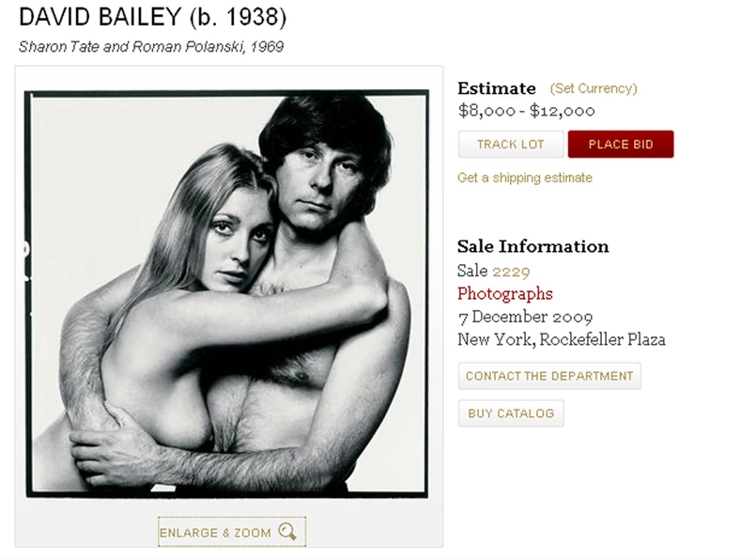Image resolution: width=756 pixels, height=560 pixels.
Task: Click the Sale Information heading
Action: pyautogui.click(x=533, y=247)
